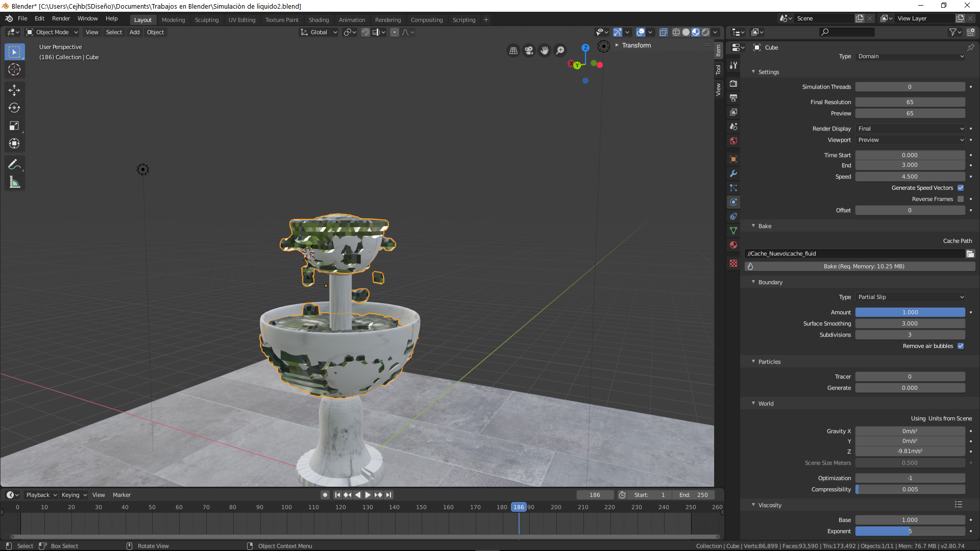
Task: Select the Rotate tool
Action: click(14, 108)
